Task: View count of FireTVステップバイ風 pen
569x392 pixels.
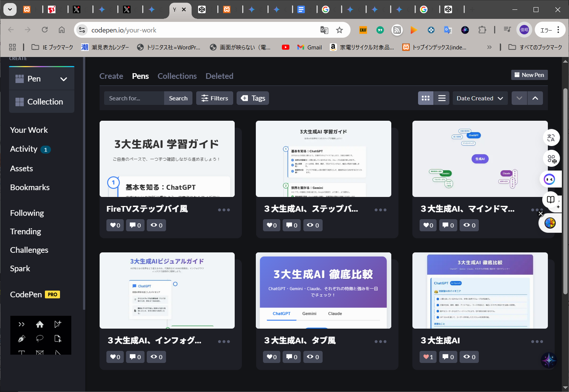Action: click(x=157, y=225)
